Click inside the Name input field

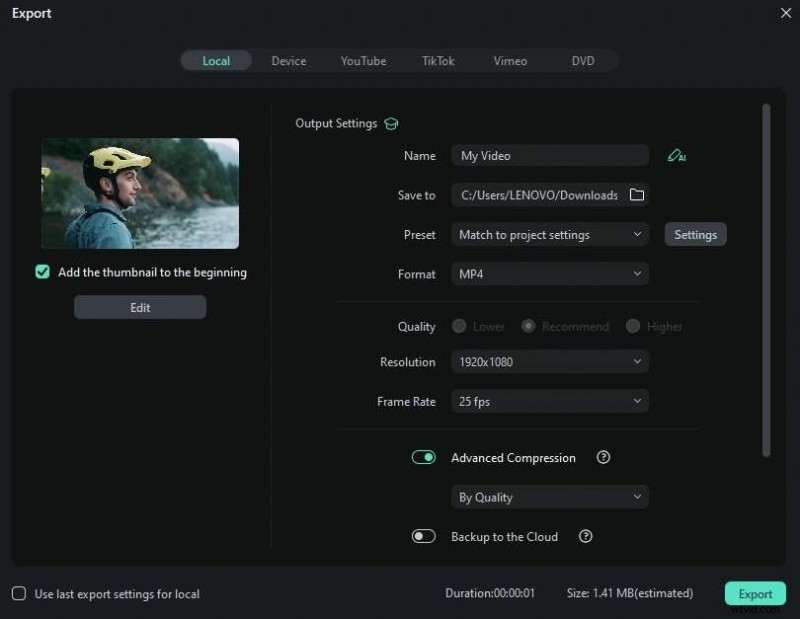click(549, 155)
